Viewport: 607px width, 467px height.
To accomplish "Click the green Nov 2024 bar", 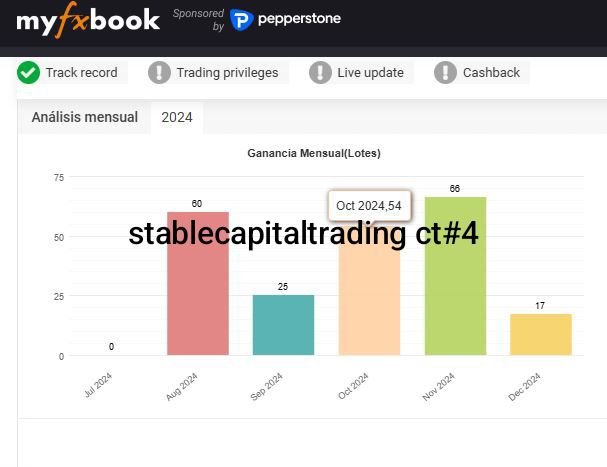I will pyautogui.click(x=455, y=290).
